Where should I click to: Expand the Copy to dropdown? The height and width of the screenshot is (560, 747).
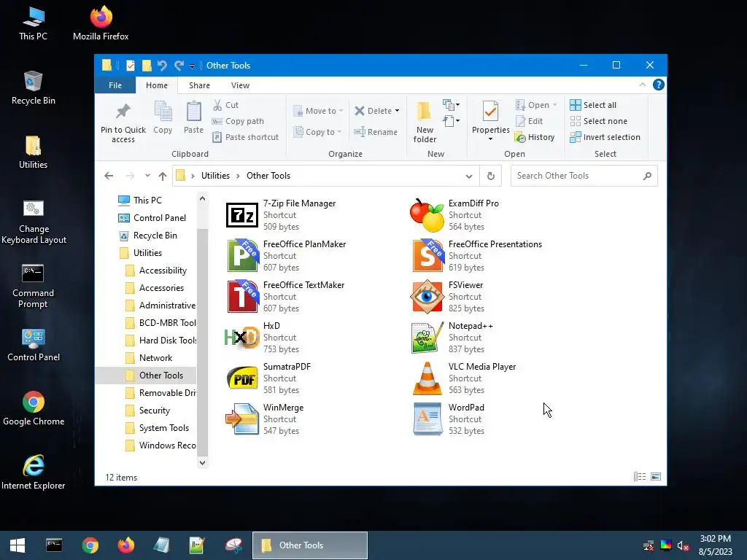coord(339,132)
